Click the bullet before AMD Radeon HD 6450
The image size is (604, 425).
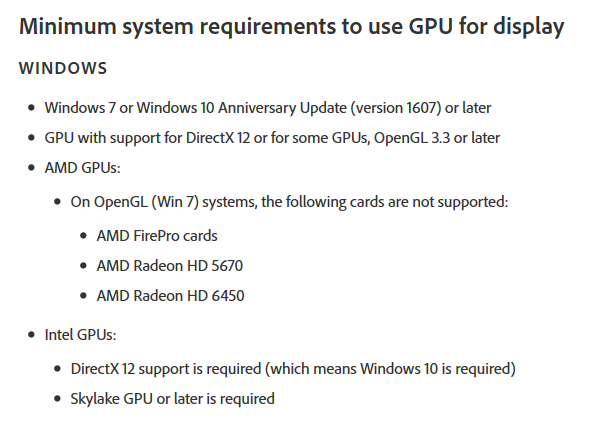(85, 295)
